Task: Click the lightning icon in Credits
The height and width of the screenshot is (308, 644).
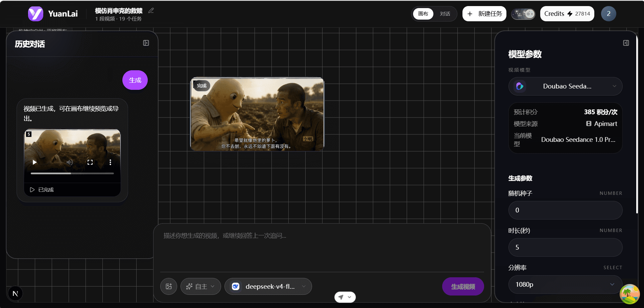Action: (570, 14)
